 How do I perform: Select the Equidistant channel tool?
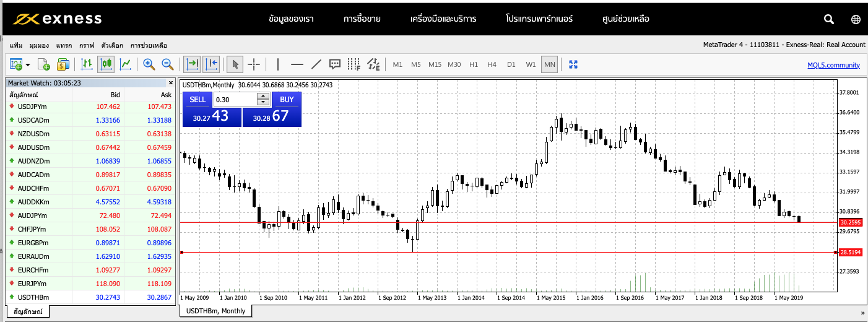[373, 64]
